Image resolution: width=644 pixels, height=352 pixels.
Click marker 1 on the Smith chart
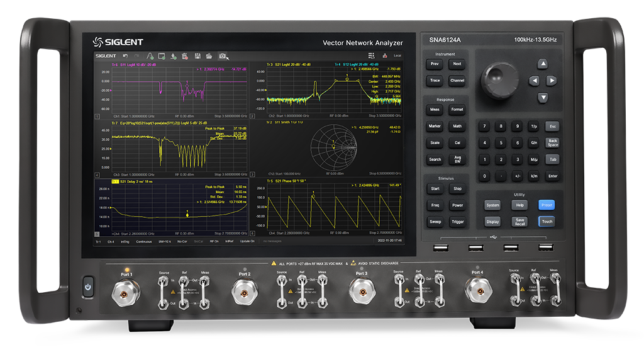click(x=333, y=146)
